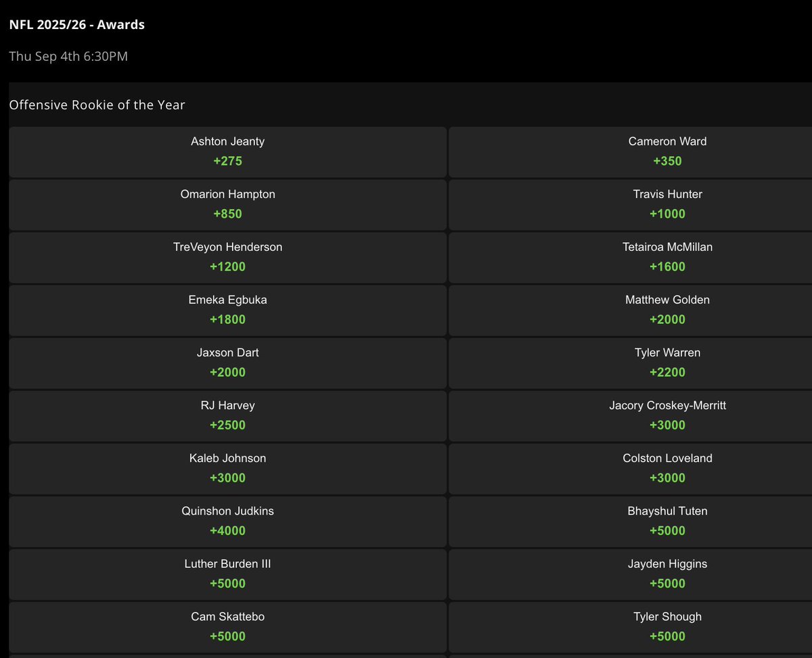Add Matthew Golden +2000 to betslip
This screenshot has height=658, width=812.
point(631,310)
